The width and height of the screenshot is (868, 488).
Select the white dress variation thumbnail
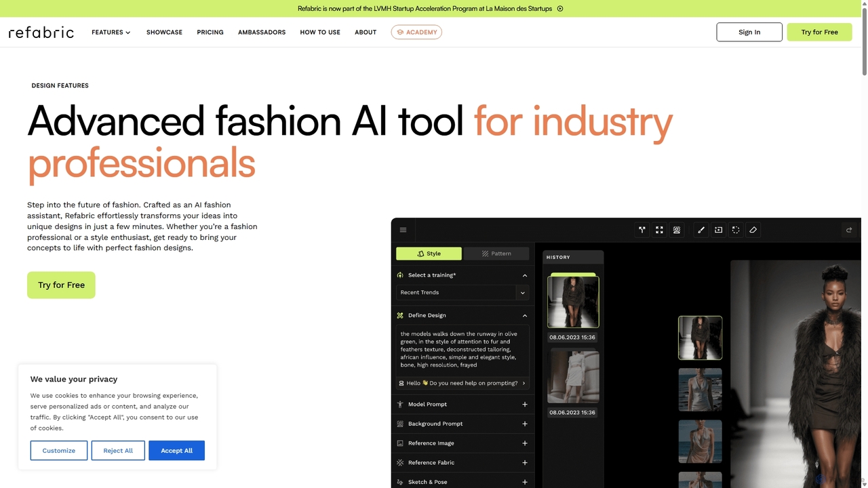700,390
